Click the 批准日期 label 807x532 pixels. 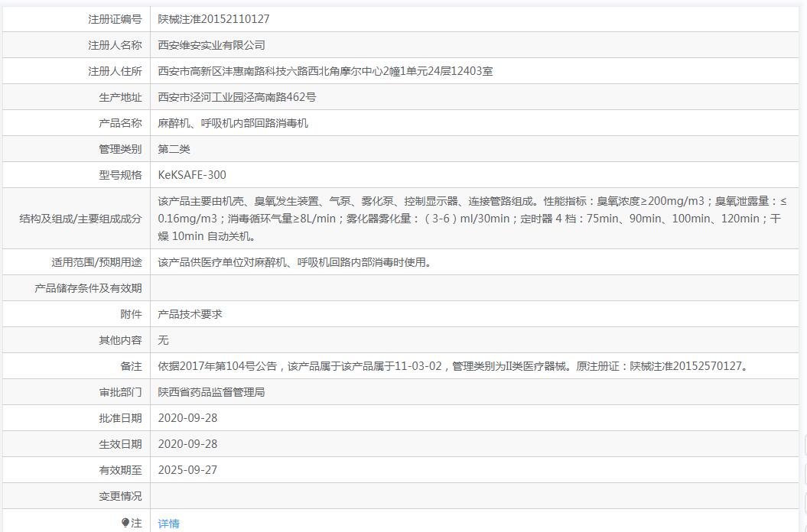(x=120, y=418)
